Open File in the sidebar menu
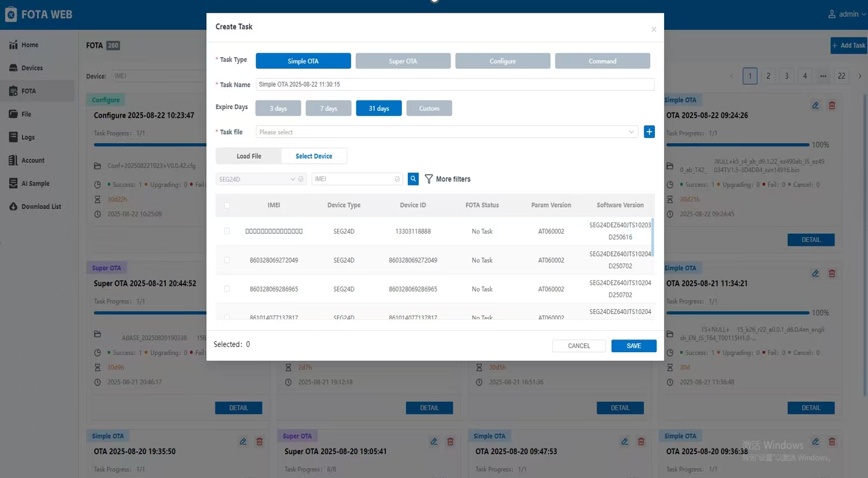Viewport: 868px width, 478px height. pyautogui.click(x=38, y=114)
